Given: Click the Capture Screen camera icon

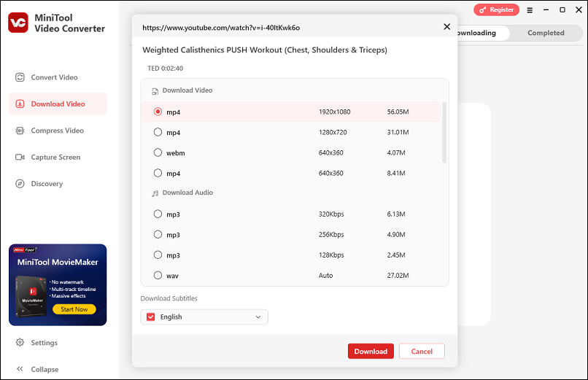Looking at the screenshot, I should (20, 157).
